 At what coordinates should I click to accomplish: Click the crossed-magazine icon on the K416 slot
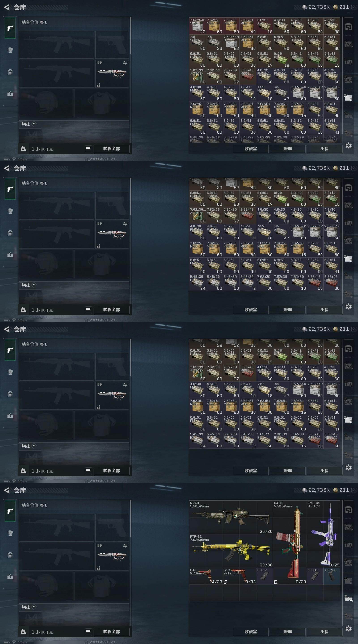point(276,582)
